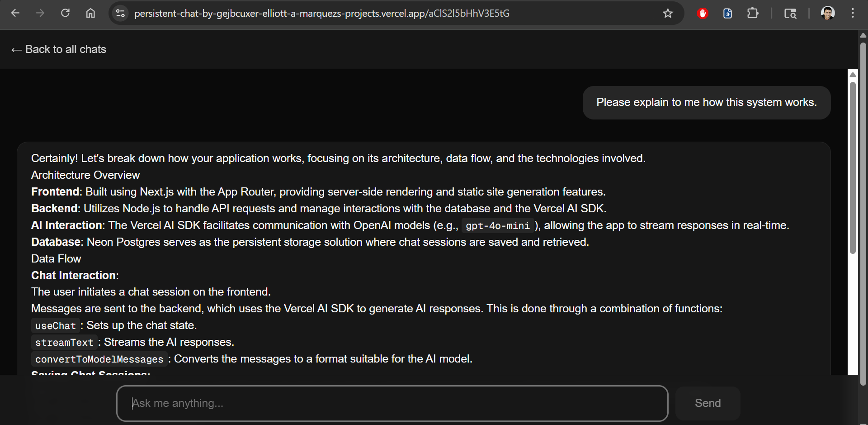Screen dimensions: 868x425
Task: View site information in address bar
Action: coord(120,13)
